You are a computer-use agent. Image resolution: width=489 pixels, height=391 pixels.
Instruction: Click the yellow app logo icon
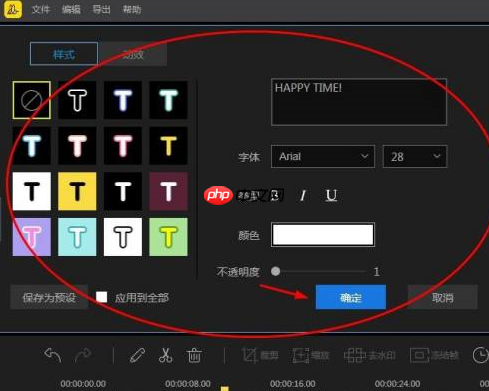[13, 9]
